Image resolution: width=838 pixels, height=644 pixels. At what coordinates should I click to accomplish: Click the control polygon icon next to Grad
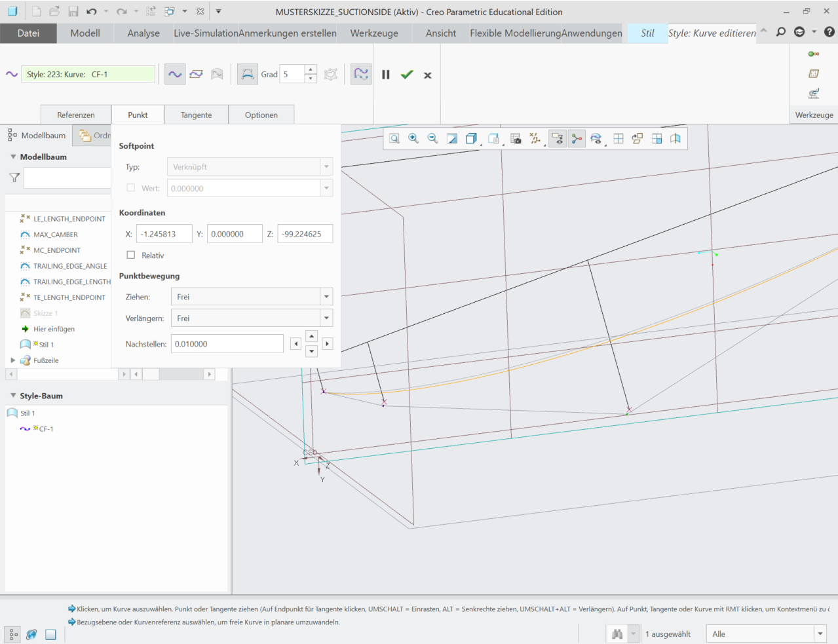pos(330,74)
